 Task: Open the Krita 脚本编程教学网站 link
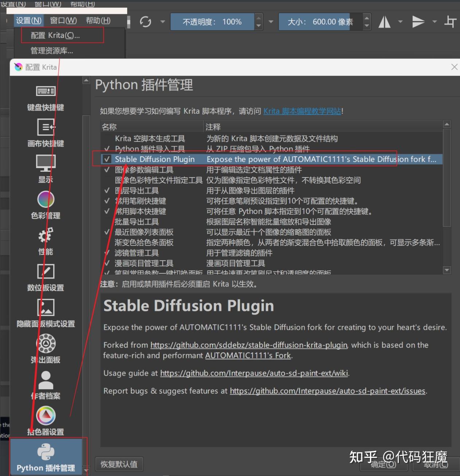pyautogui.click(x=302, y=111)
